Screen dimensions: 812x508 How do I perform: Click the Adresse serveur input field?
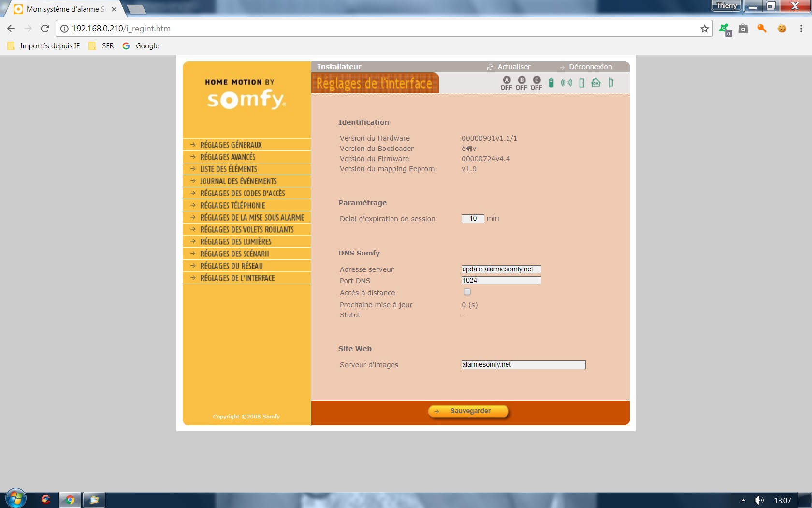pyautogui.click(x=501, y=269)
